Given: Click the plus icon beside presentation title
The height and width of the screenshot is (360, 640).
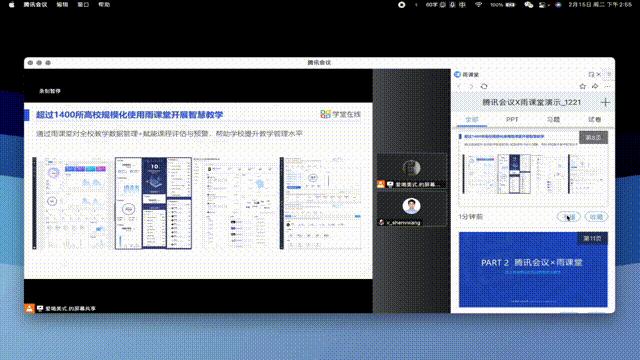Looking at the screenshot, I should (x=605, y=102).
